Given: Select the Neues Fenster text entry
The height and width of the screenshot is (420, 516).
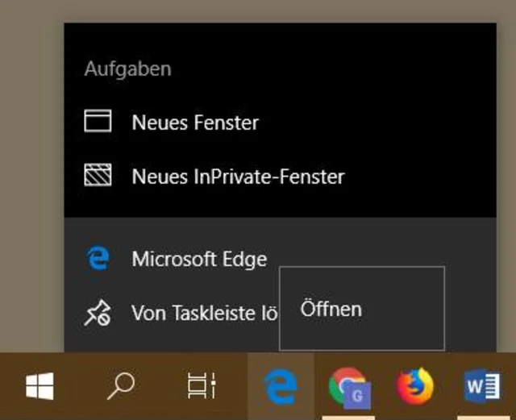Looking at the screenshot, I should click(195, 123).
